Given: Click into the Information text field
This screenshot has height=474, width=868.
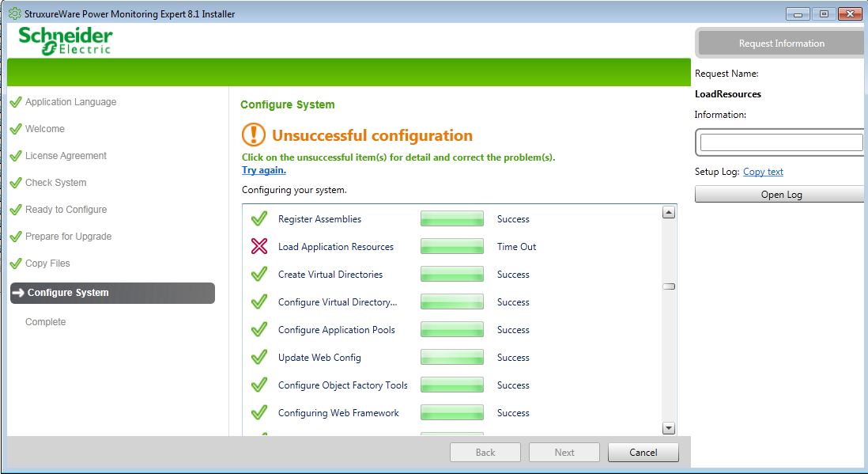Looking at the screenshot, I should [x=780, y=142].
